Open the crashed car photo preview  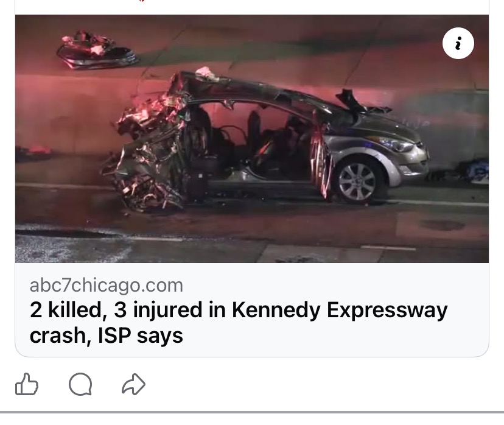tap(252, 139)
